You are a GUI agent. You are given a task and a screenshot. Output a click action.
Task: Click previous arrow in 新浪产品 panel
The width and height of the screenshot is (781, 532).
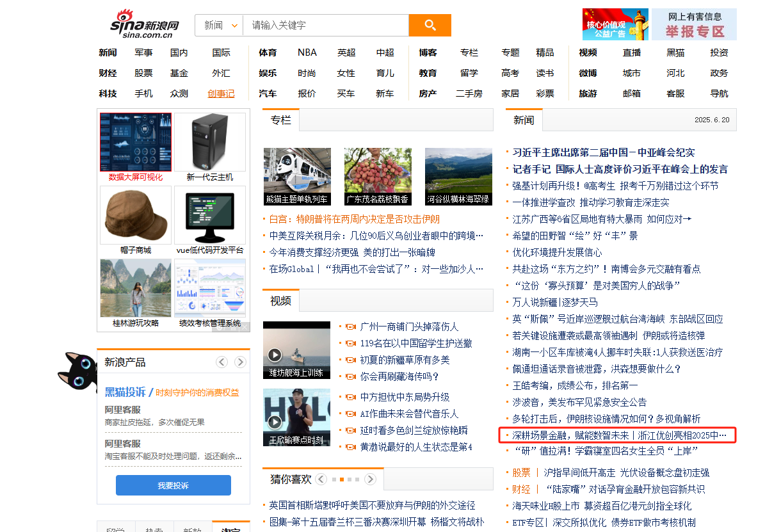point(221,362)
